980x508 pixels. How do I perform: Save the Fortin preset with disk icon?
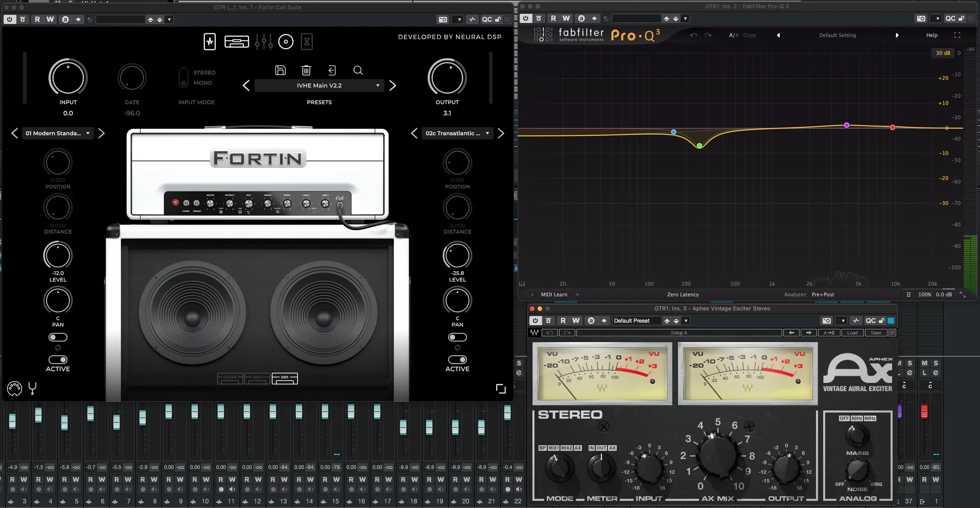coord(280,70)
